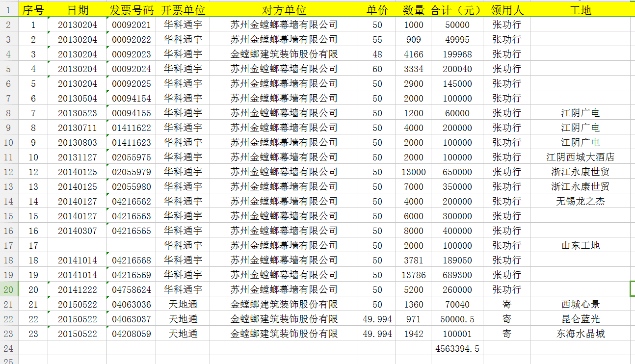Click invoice number 00092021
This screenshot has width=635, height=364.
tap(132, 25)
